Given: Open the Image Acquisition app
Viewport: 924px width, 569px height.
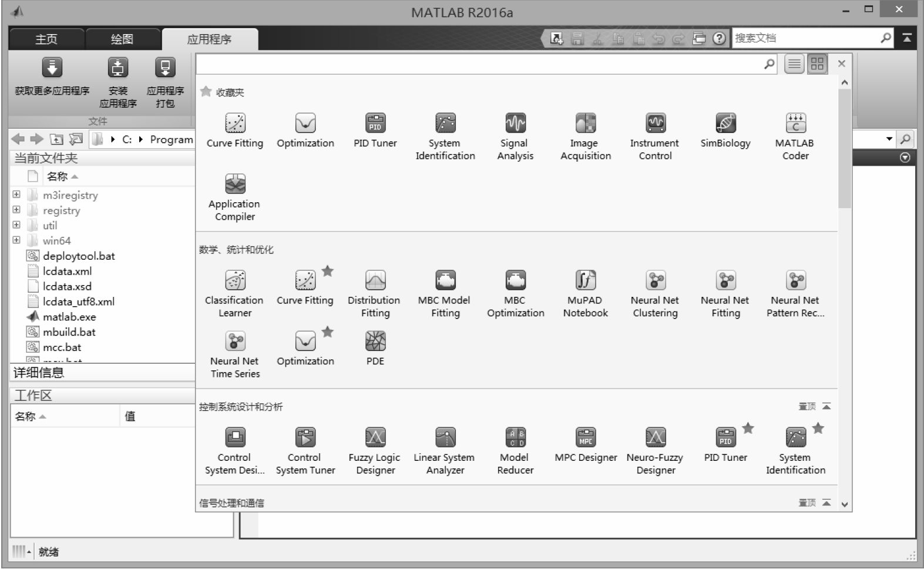Looking at the screenshot, I should click(586, 136).
